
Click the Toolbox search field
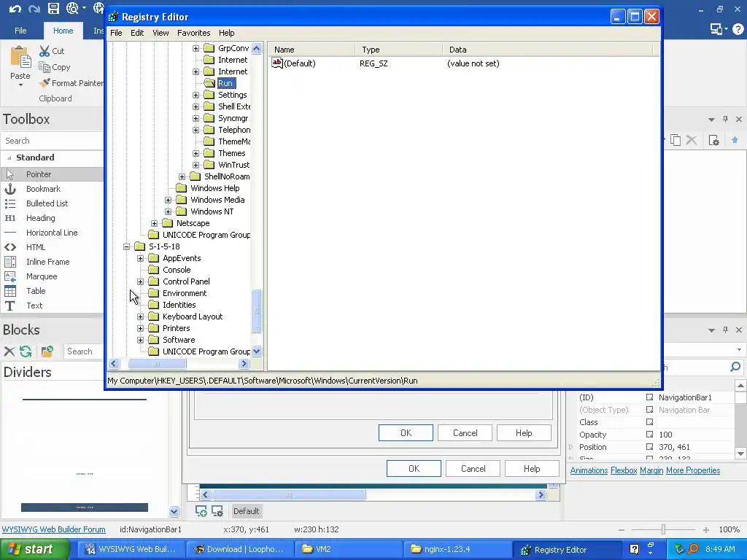[52, 141]
